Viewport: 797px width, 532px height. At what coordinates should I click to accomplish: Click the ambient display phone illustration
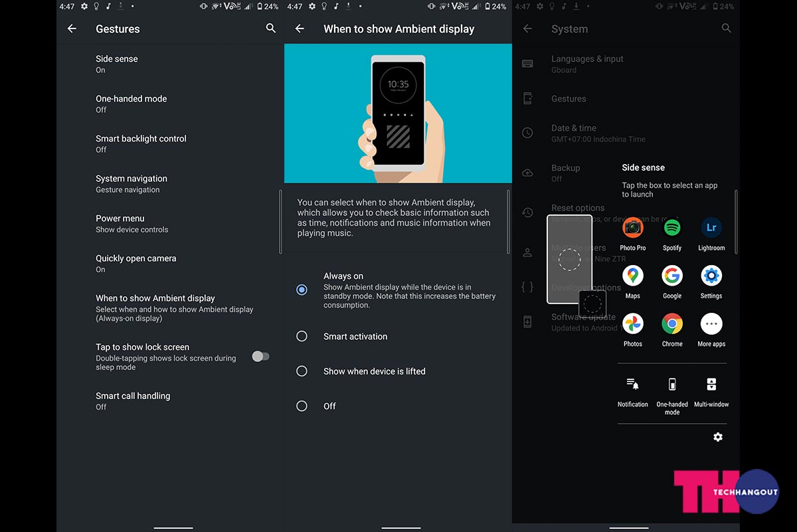coord(398,113)
